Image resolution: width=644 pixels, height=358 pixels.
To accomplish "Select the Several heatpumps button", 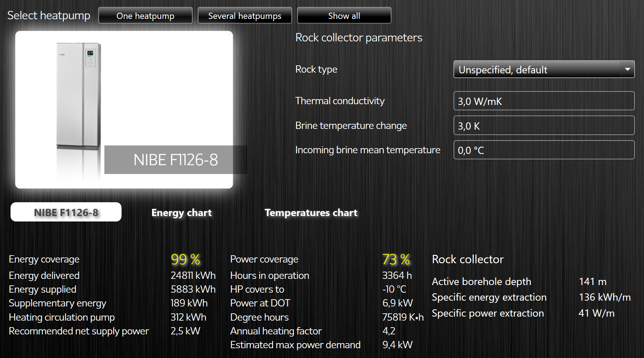I will [245, 16].
